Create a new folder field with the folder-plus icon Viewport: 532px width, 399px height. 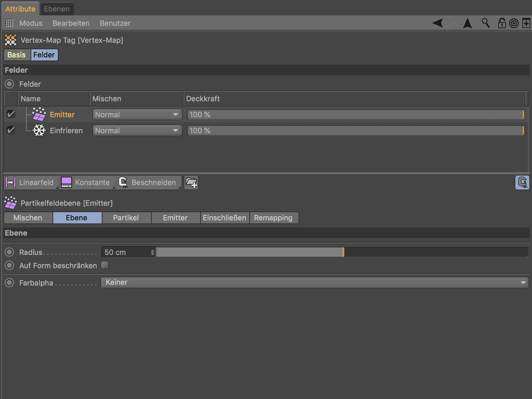coord(191,182)
